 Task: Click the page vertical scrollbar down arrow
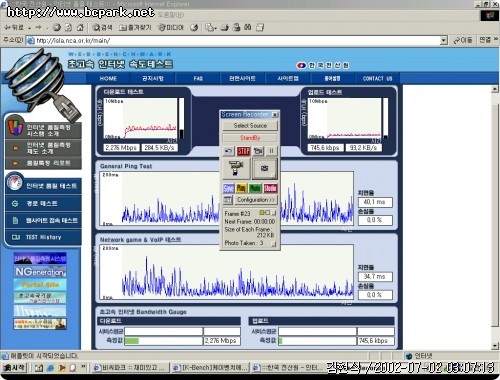pos(495,346)
